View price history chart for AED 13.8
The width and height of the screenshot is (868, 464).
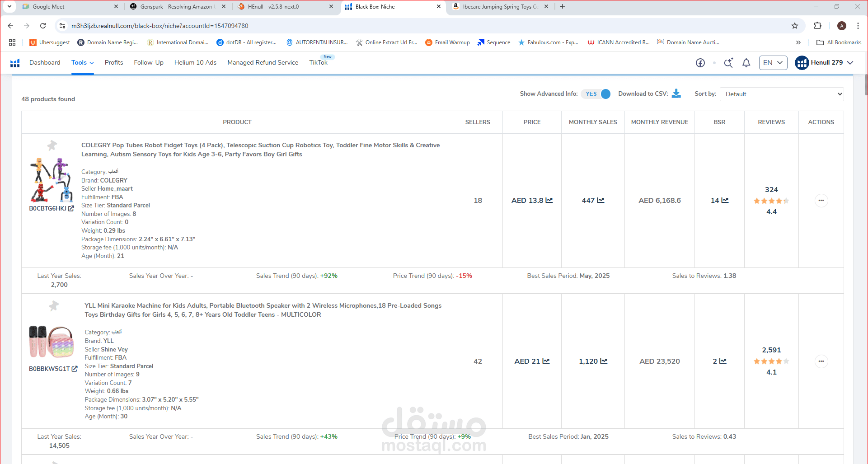click(549, 200)
